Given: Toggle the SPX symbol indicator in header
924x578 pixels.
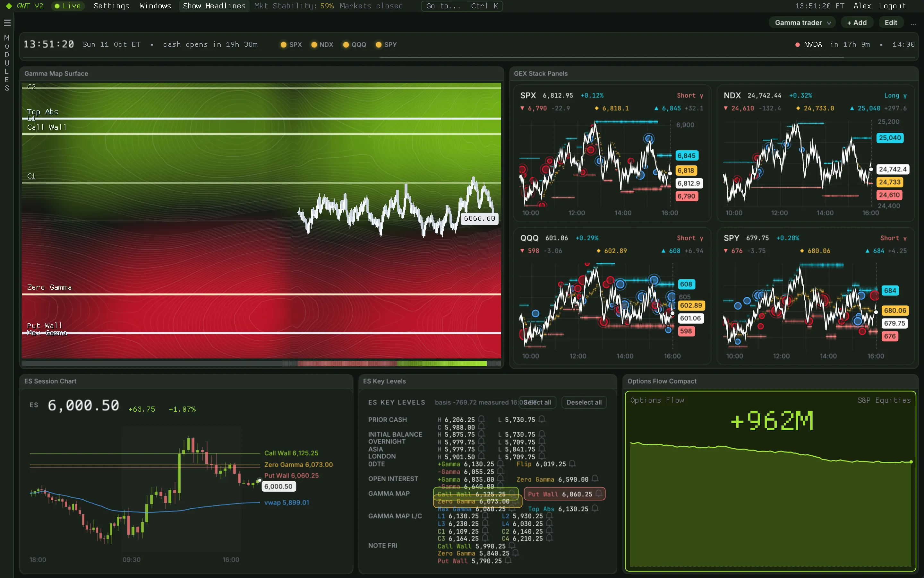Looking at the screenshot, I should tap(291, 45).
